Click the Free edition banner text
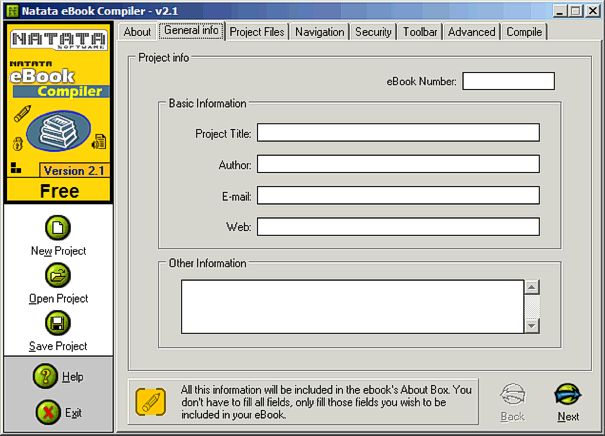The image size is (605, 436). tap(59, 191)
